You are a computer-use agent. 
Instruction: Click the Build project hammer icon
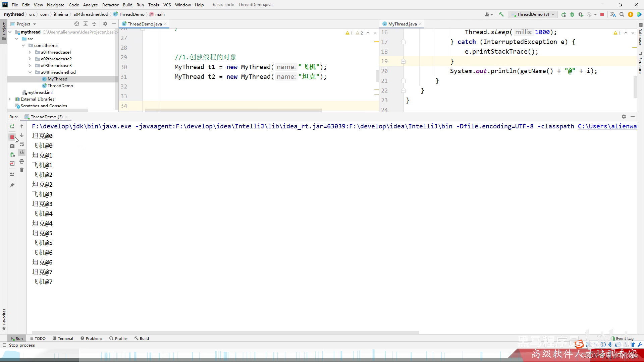pos(501,14)
